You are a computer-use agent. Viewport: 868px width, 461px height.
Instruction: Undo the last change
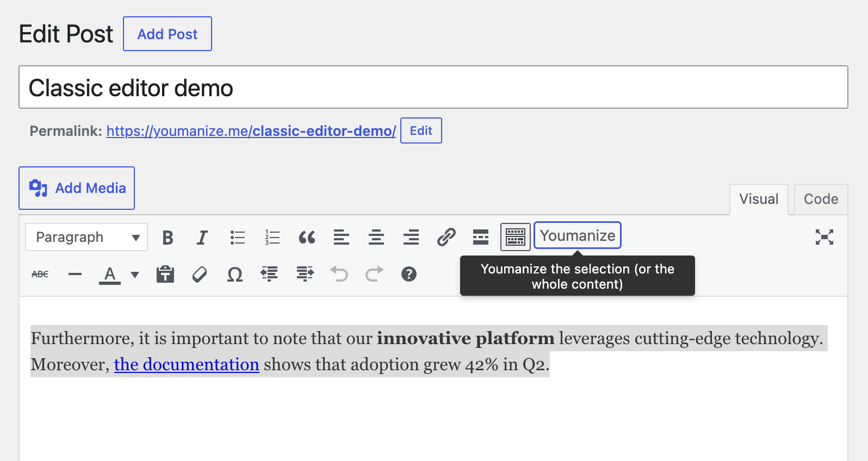pos(339,274)
